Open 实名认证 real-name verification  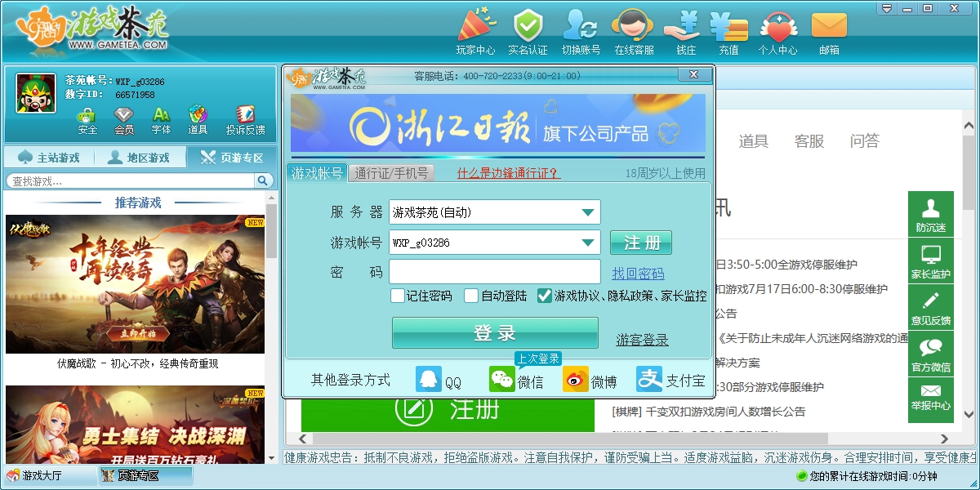tap(528, 32)
